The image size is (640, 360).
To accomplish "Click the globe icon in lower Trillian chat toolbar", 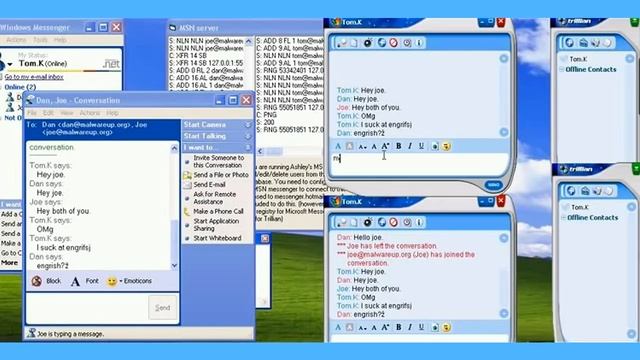I will tap(382, 222).
